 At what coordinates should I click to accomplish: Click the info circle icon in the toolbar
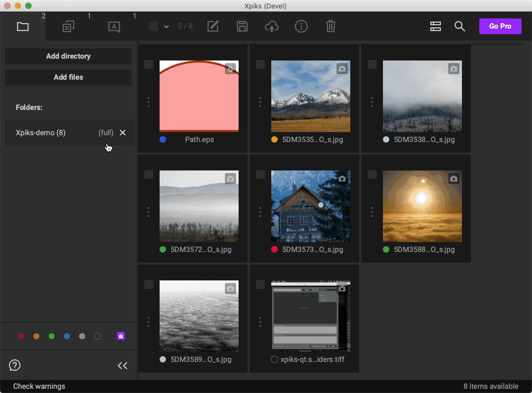click(x=301, y=26)
